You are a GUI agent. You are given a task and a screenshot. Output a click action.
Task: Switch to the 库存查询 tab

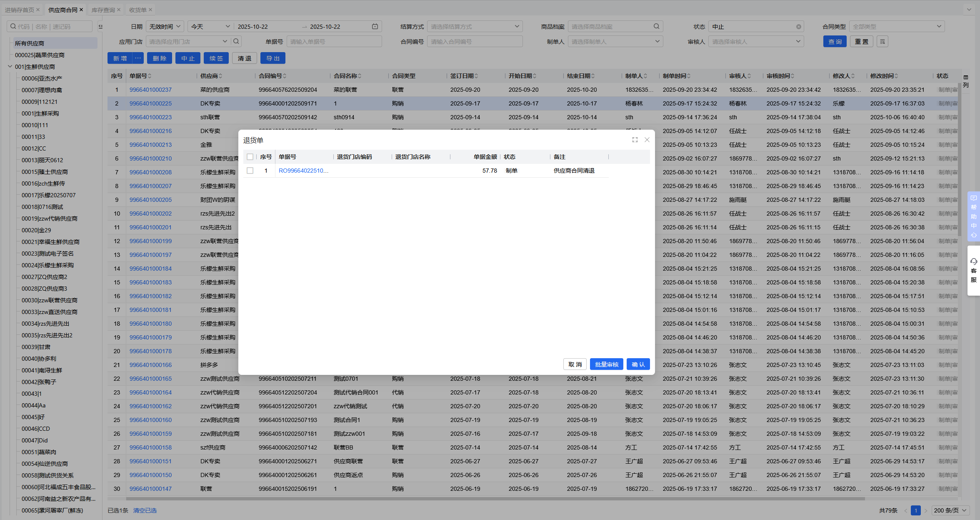pos(103,10)
